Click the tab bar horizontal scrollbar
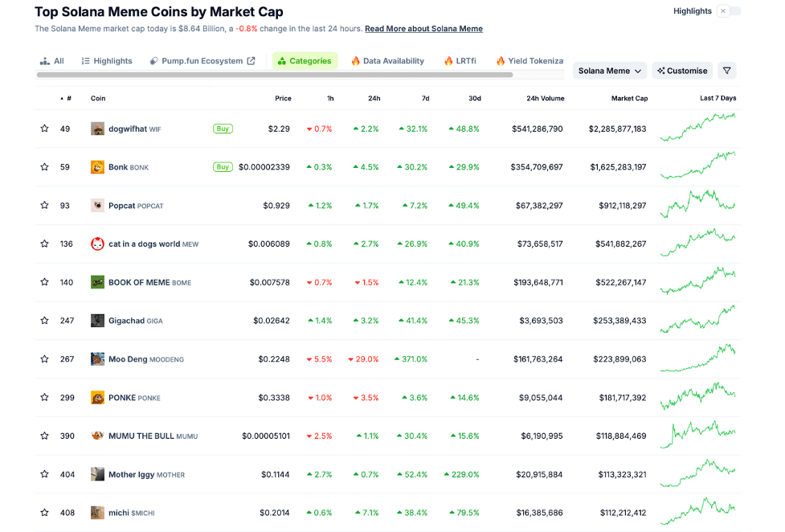785x532 pixels. [x=274, y=75]
